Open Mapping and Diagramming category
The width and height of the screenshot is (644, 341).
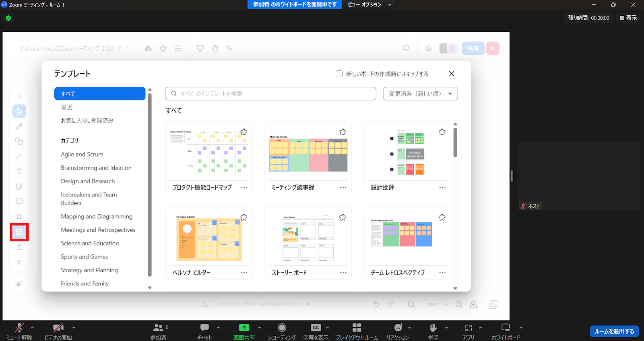(97, 217)
